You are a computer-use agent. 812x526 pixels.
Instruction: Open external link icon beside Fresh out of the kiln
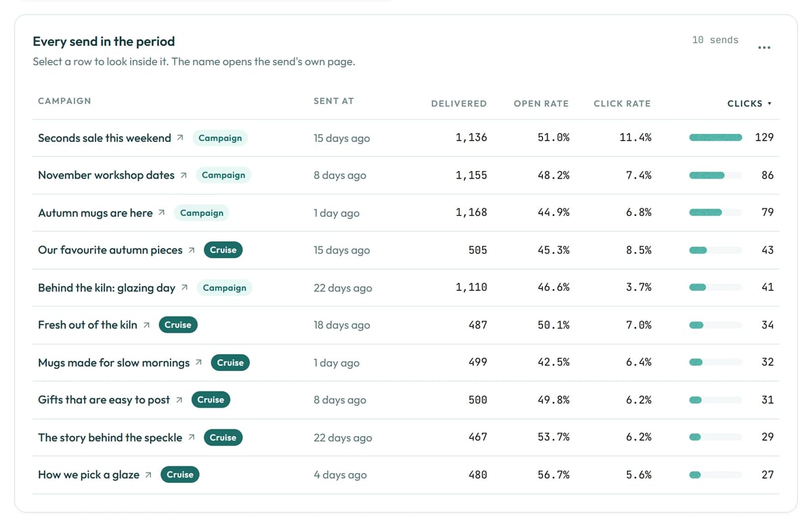(x=146, y=325)
